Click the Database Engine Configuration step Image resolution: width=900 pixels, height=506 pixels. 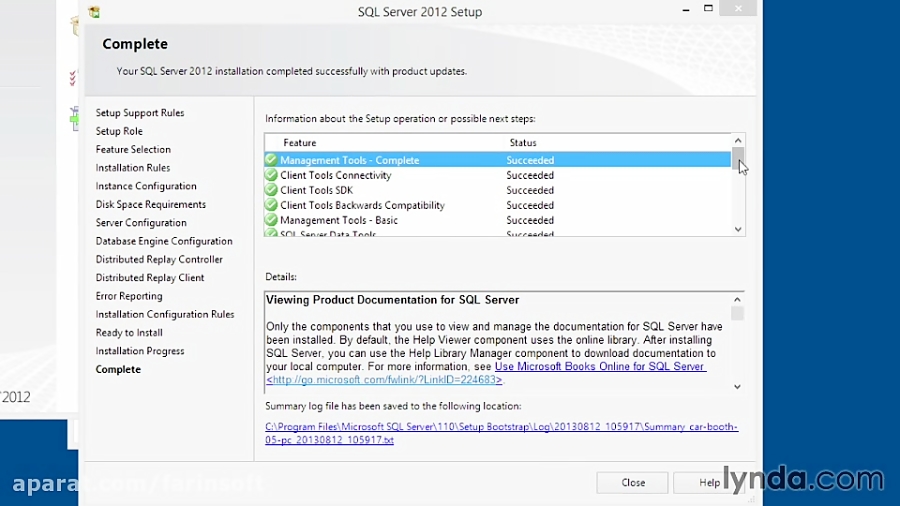click(x=164, y=241)
